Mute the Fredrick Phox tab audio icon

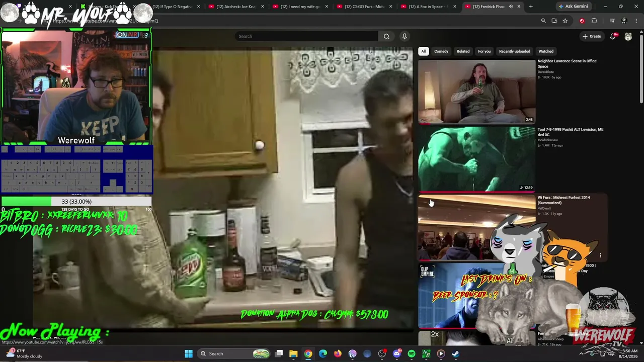pos(511,7)
